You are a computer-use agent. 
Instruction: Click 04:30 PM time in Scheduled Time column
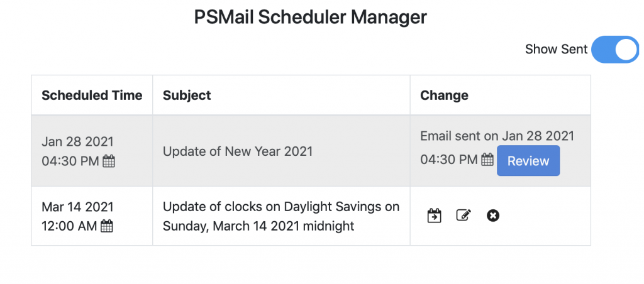[x=70, y=161]
